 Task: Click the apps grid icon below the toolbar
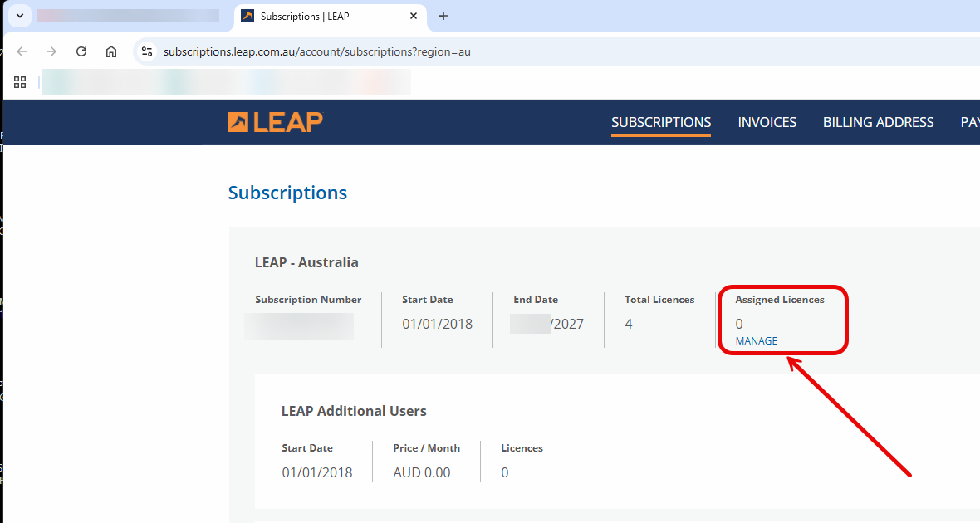20,82
